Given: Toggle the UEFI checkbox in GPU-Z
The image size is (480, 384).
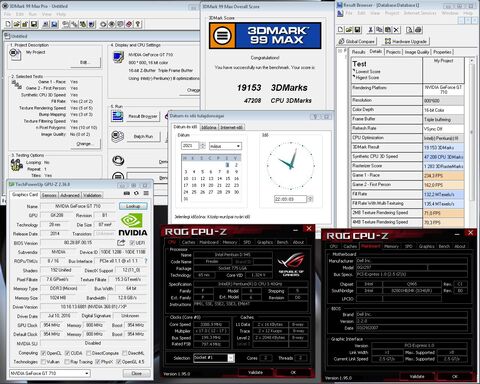Looking at the screenshot, I should (132, 243).
